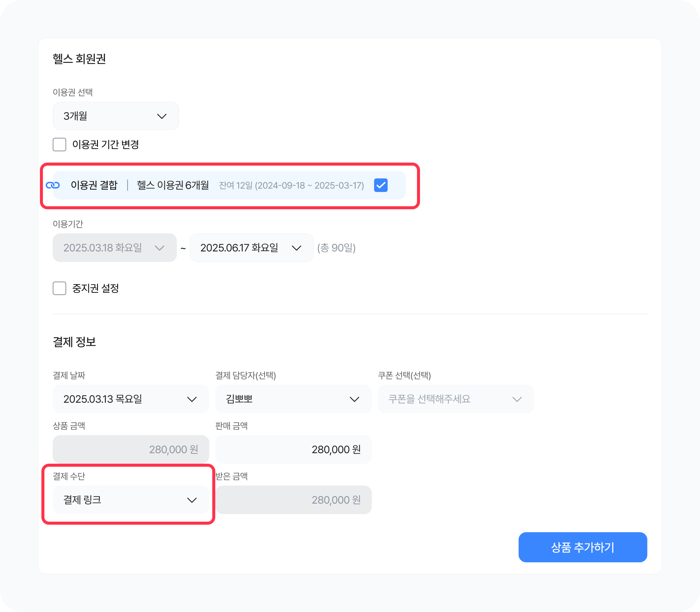This screenshot has width=700, height=612.
Task: Click chevron arrow on 결제 날짜 field
Action: (192, 399)
